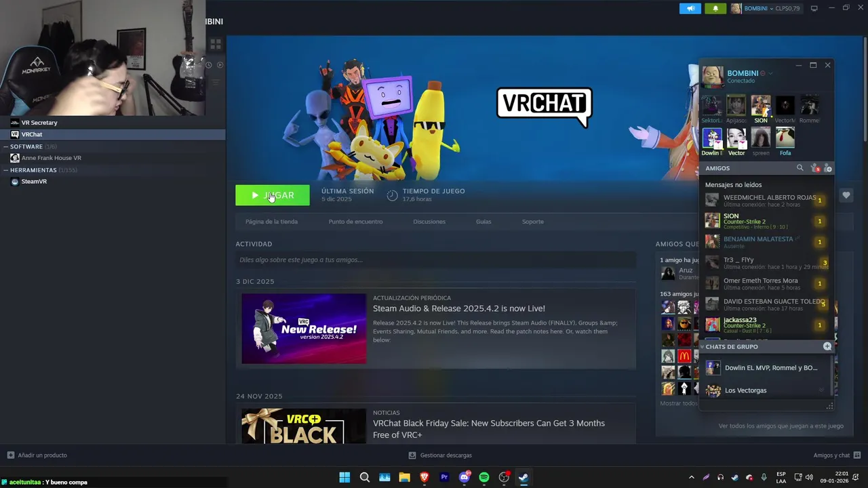The image size is (868, 488).
Task: Open Amigos y chat in the bottom bar
Action: click(837, 455)
